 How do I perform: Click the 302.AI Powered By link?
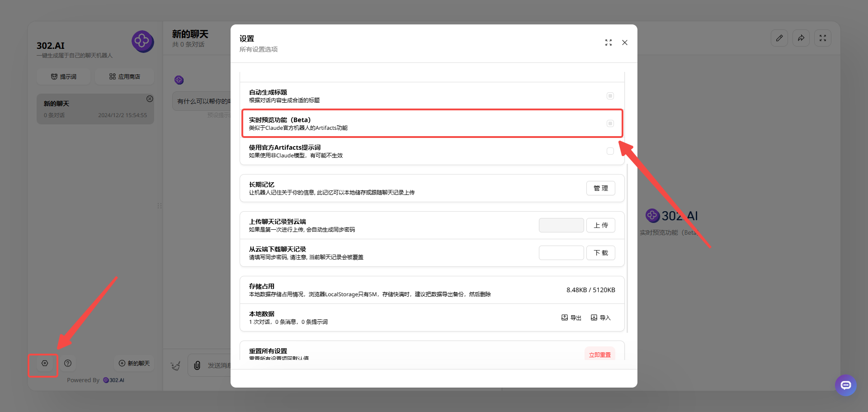(113, 380)
